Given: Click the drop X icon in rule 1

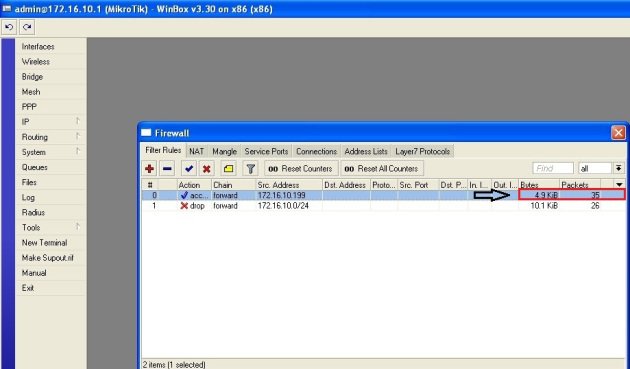Looking at the screenshot, I should pos(184,206).
